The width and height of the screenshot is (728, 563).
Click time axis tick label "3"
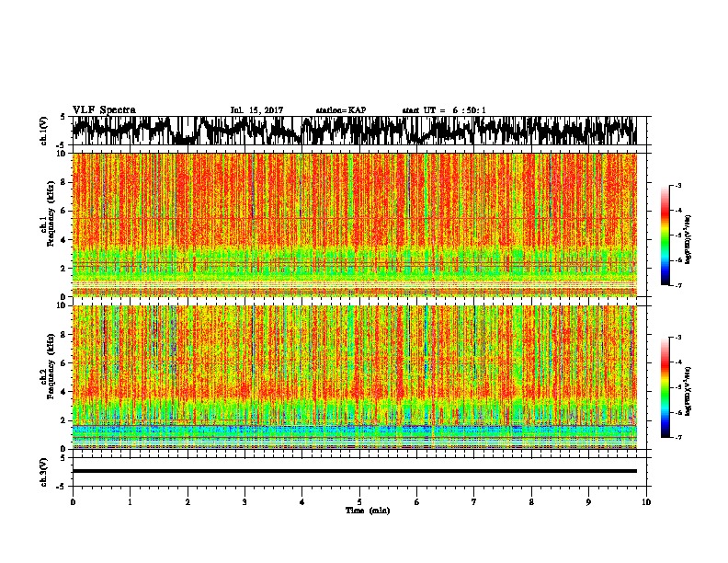(x=245, y=502)
